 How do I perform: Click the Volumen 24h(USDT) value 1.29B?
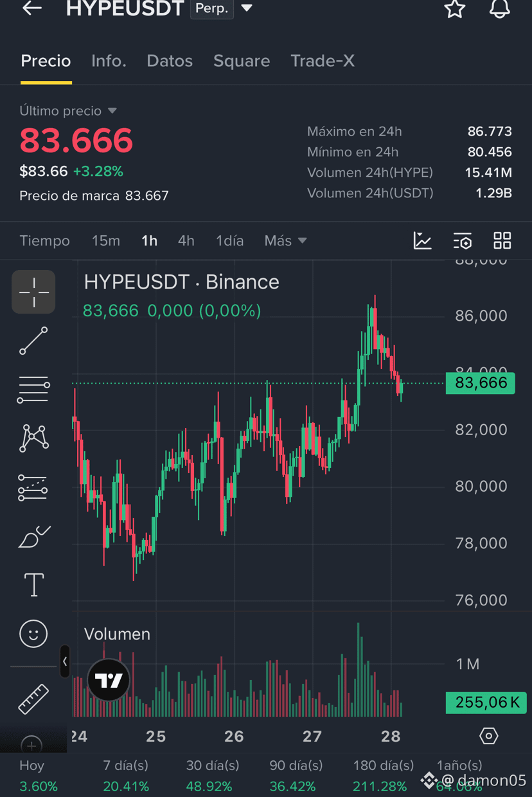493,193
